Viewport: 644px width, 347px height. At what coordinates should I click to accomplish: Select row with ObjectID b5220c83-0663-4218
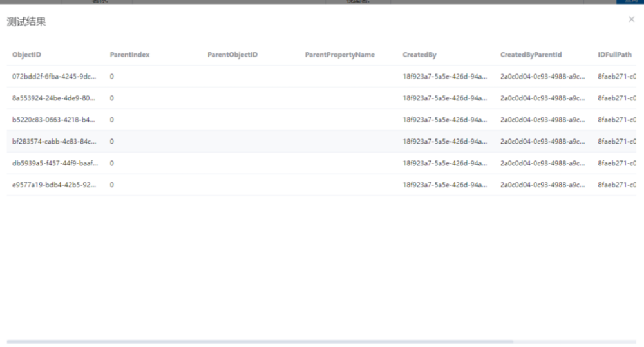pyautogui.click(x=54, y=120)
